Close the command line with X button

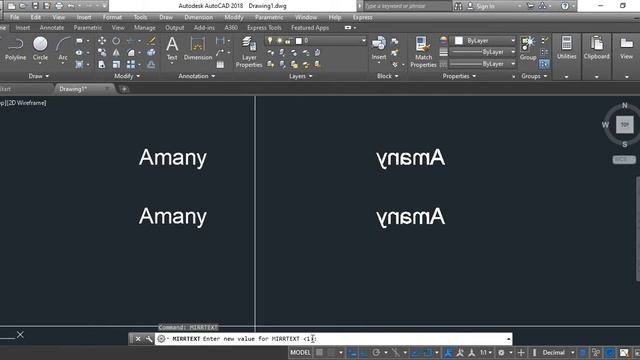(x=138, y=339)
